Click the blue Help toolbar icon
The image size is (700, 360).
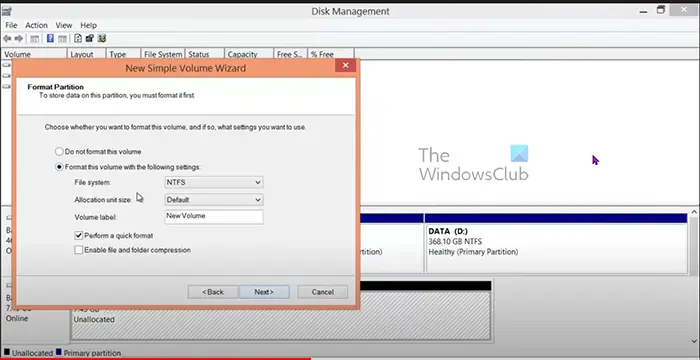(50, 39)
